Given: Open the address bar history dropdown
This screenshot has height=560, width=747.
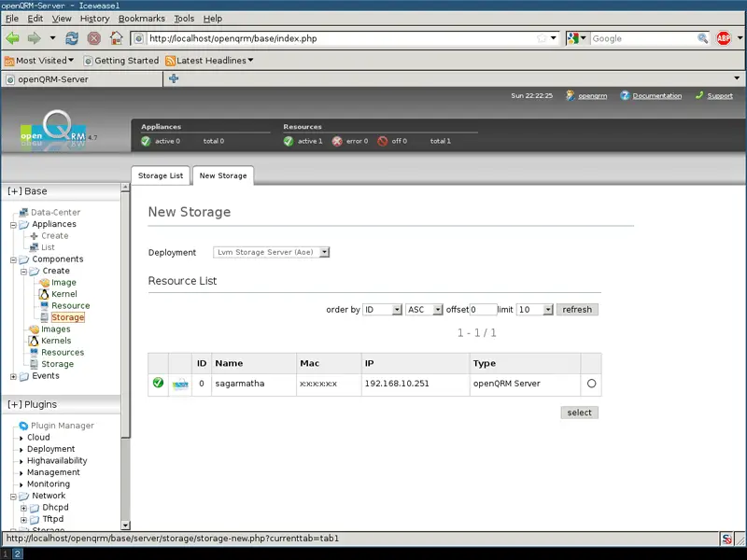Looking at the screenshot, I should [553, 38].
